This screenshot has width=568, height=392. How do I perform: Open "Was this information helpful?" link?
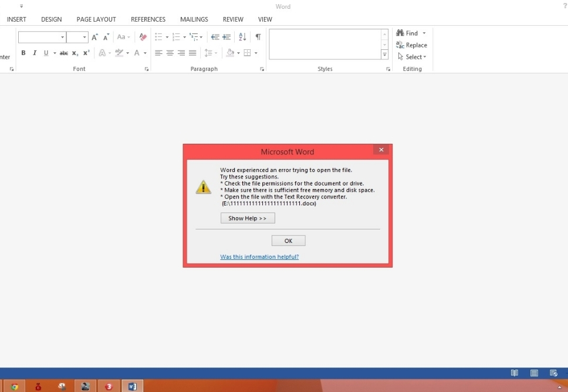point(259,257)
